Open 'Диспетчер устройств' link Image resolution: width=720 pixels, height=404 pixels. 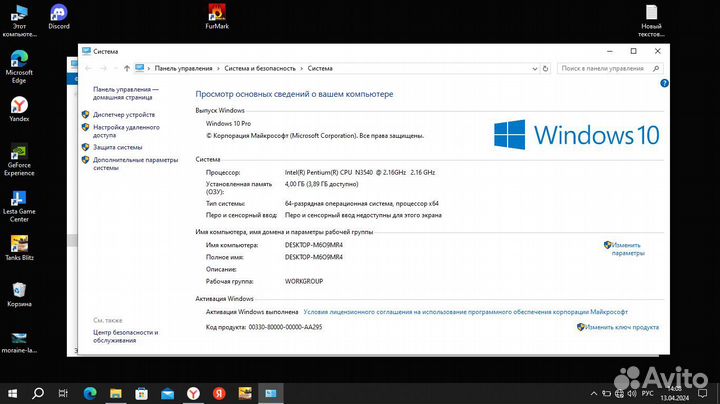click(124, 115)
